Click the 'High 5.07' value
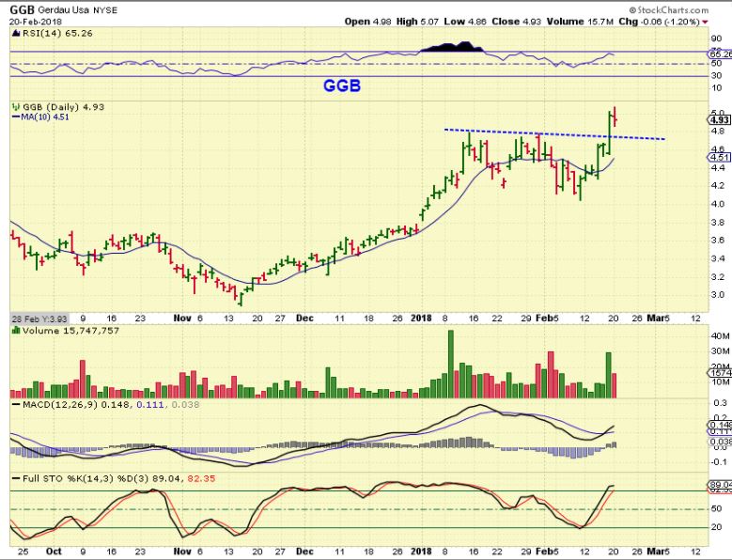 417,22
